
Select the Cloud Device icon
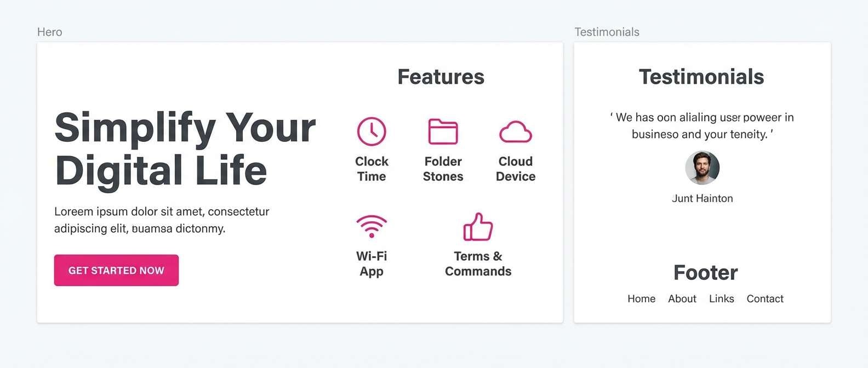[515, 131]
